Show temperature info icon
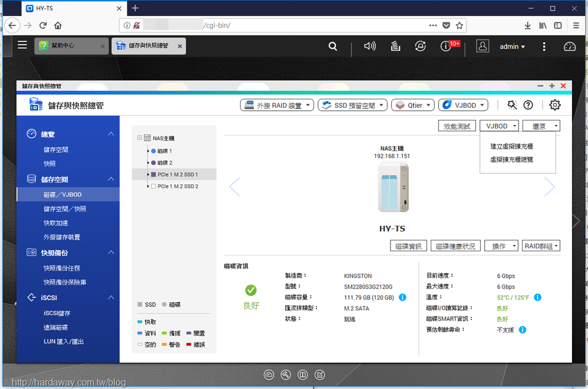The image size is (588, 389). pyautogui.click(x=537, y=297)
